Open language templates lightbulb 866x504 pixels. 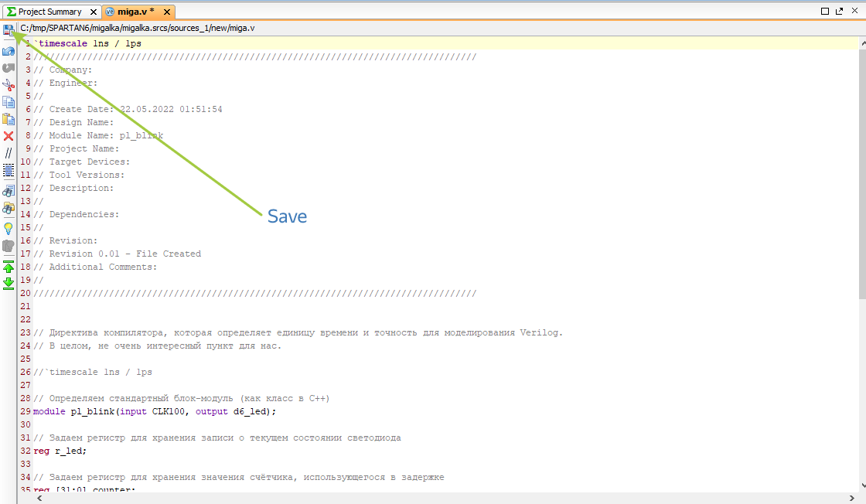pyautogui.click(x=9, y=229)
